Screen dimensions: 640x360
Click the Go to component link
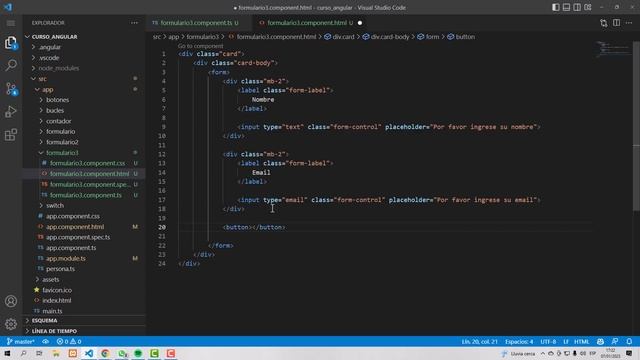point(200,46)
